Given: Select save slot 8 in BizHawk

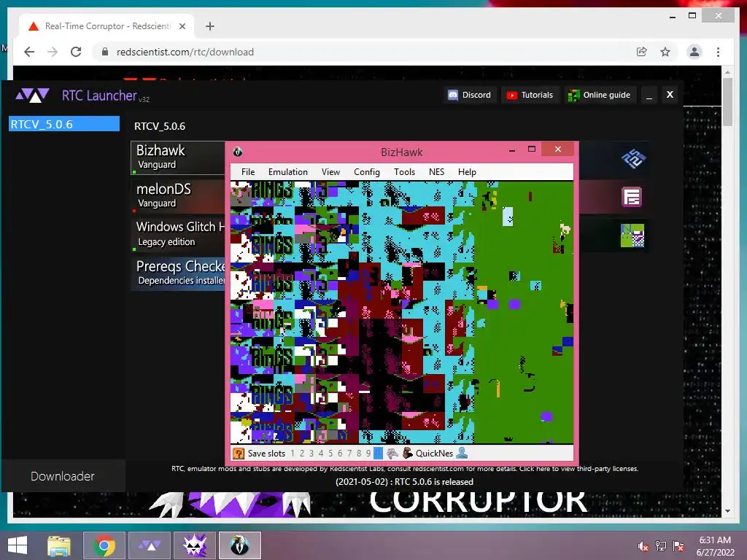Looking at the screenshot, I should tap(359, 454).
